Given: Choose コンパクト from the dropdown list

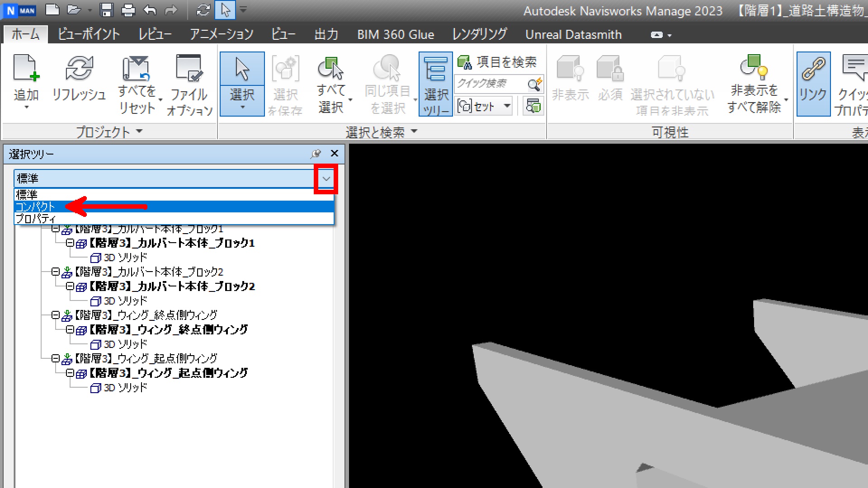Looking at the screenshot, I should (174, 206).
